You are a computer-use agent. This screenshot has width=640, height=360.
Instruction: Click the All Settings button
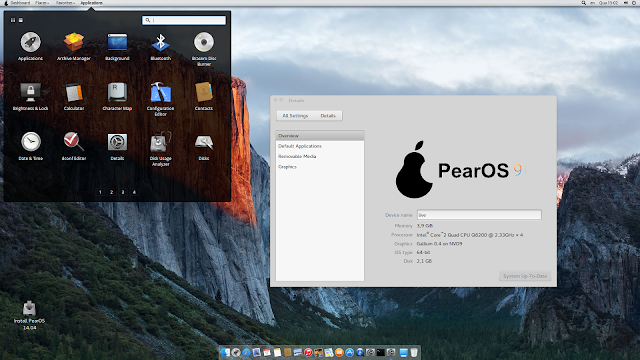click(295, 116)
